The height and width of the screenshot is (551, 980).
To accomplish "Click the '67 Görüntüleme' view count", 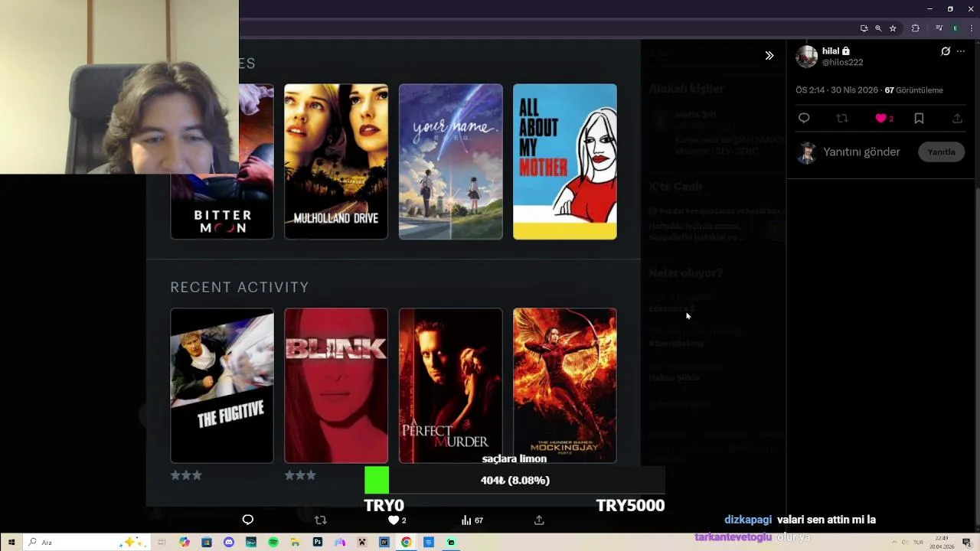I will 913,90.
